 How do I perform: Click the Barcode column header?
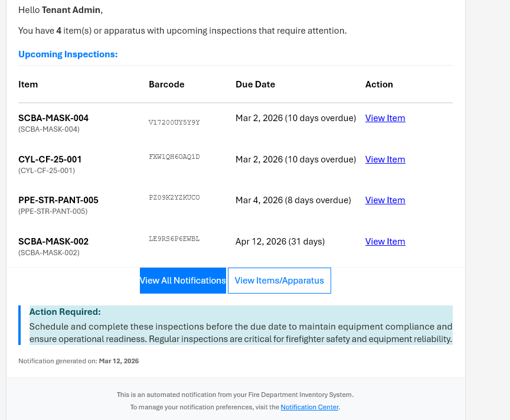(x=166, y=84)
